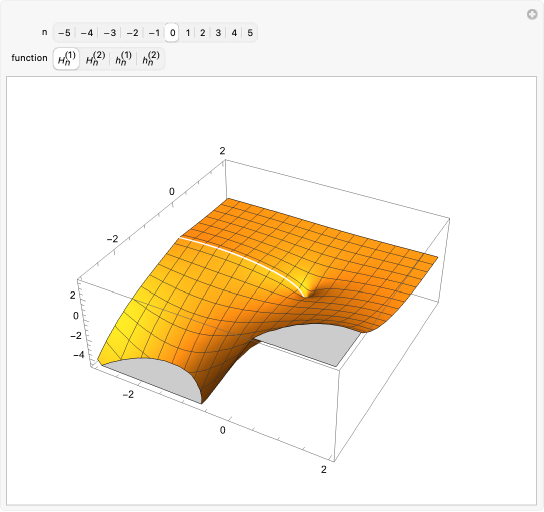Set n to −5
Image resolution: width=544 pixels, height=512 pixels.
click(x=64, y=33)
